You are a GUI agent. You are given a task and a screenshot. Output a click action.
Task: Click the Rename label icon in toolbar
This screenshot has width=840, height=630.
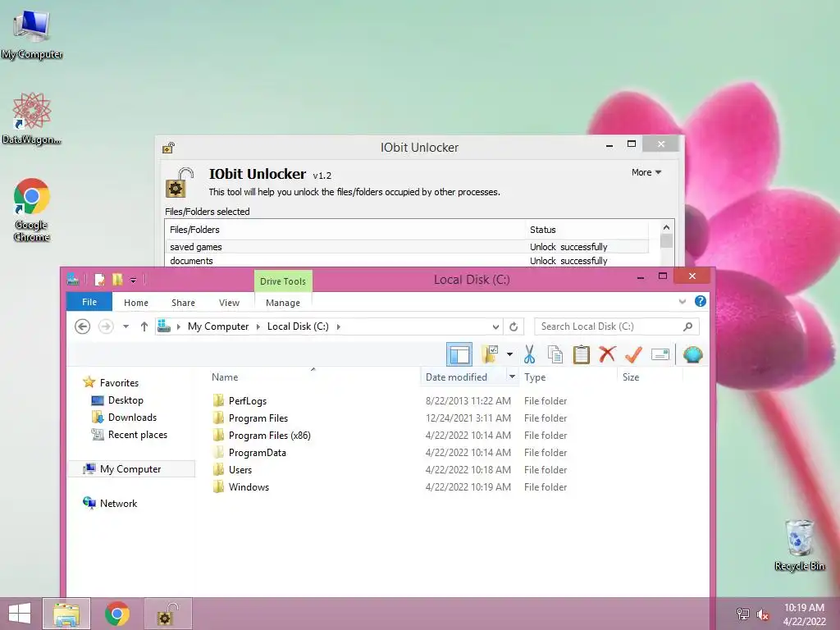[x=660, y=354]
